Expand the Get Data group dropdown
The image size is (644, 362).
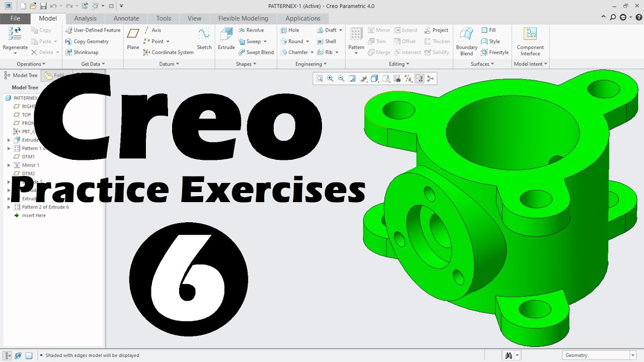point(93,64)
